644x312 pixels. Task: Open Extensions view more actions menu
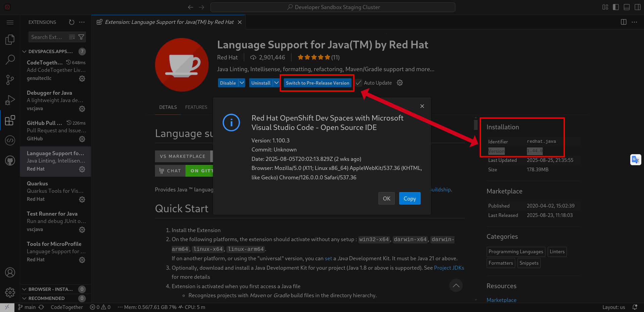click(82, 22)
